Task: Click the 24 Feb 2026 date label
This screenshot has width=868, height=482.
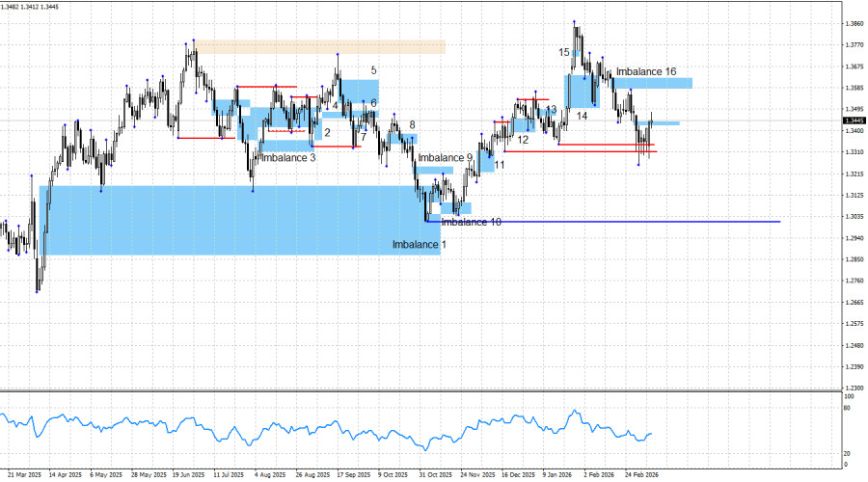Action: [641, 474]
